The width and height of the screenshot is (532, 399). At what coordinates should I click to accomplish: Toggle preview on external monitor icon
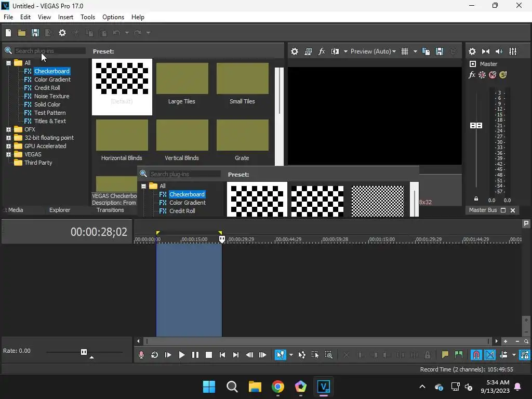point(308,51)
